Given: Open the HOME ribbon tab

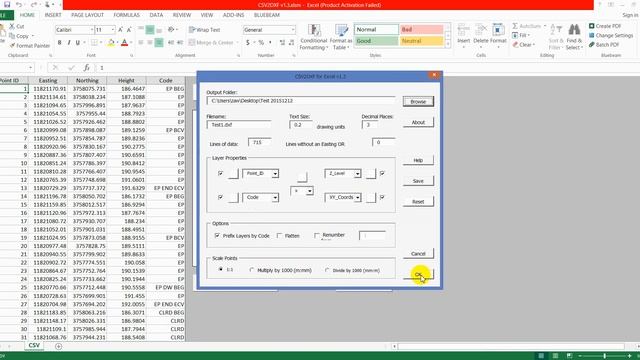Looking at the screenshot, I should [27, 15].
